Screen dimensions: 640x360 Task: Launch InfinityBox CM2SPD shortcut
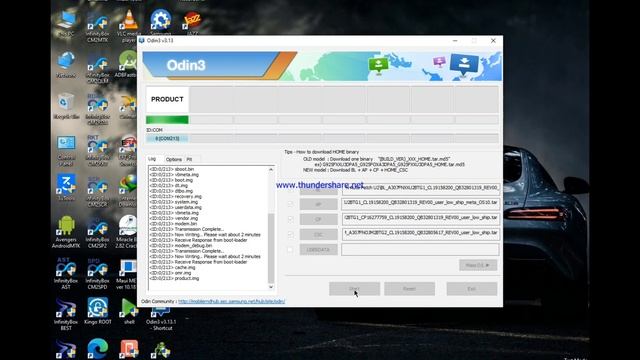98,273
